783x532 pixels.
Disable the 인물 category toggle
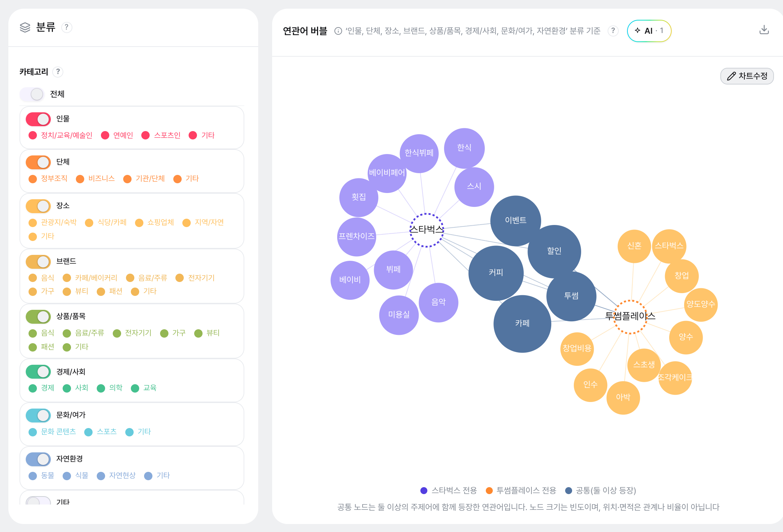click(x=38, y=119)
